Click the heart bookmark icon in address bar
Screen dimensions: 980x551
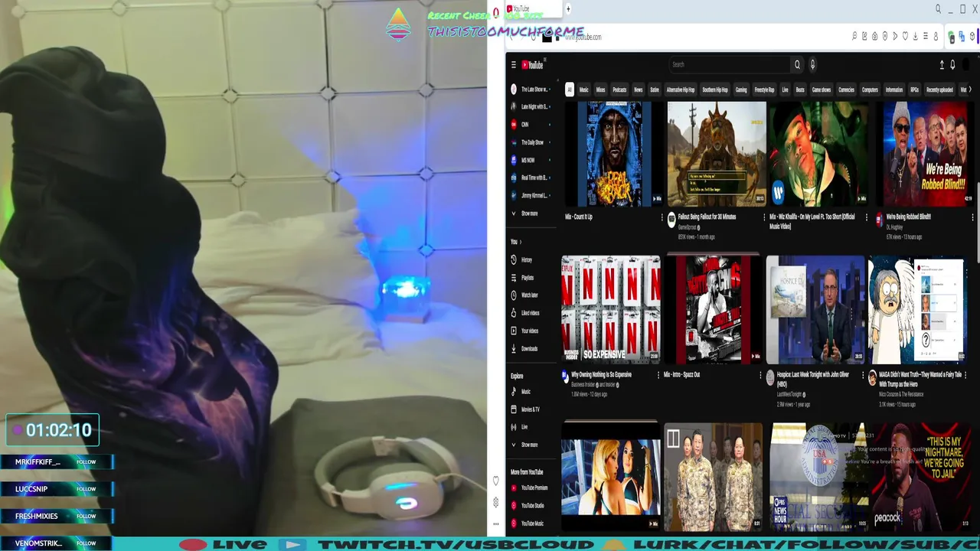click(905, 36)
